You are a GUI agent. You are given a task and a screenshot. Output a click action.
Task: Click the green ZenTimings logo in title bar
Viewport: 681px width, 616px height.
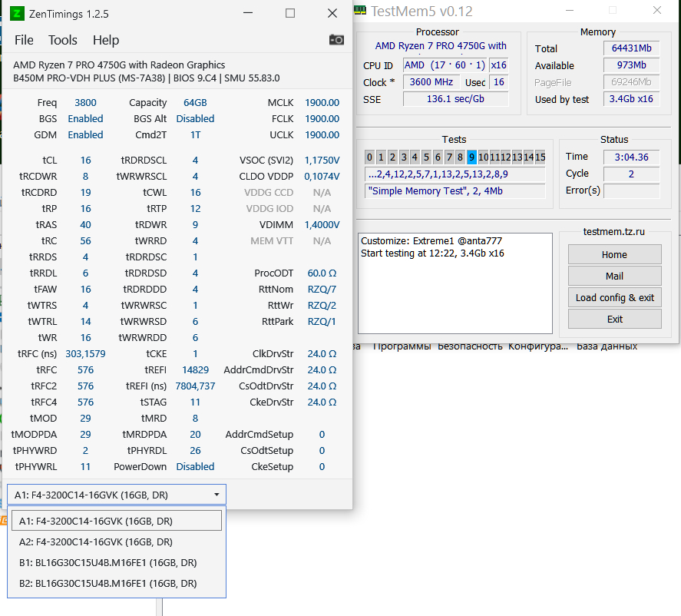click(x=16, y=13)
